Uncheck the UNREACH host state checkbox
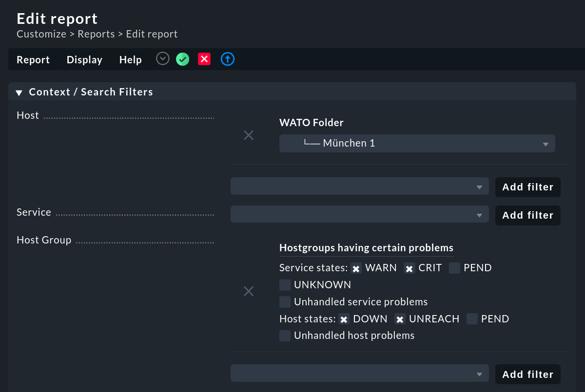This screenshot has width=585, height=392. click(x=400, y=319)
